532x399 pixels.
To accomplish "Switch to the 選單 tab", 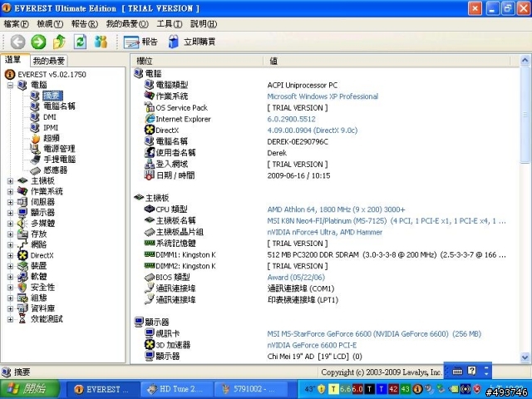I will (x=15, y=60).
